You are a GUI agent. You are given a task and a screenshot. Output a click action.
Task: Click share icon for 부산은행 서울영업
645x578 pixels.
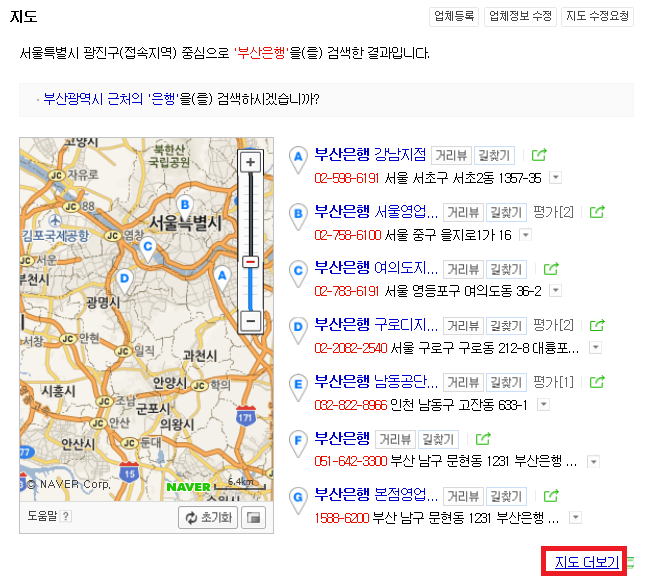pos(597,212)
